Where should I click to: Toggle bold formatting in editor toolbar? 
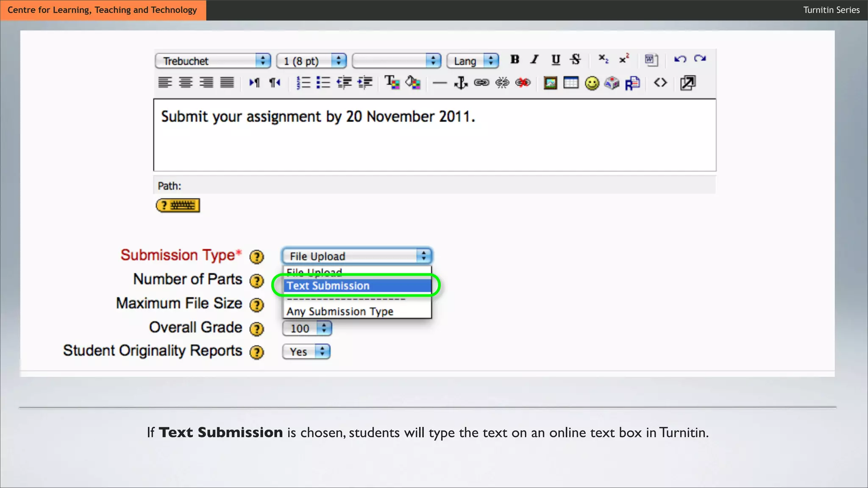tap(515, 60)
